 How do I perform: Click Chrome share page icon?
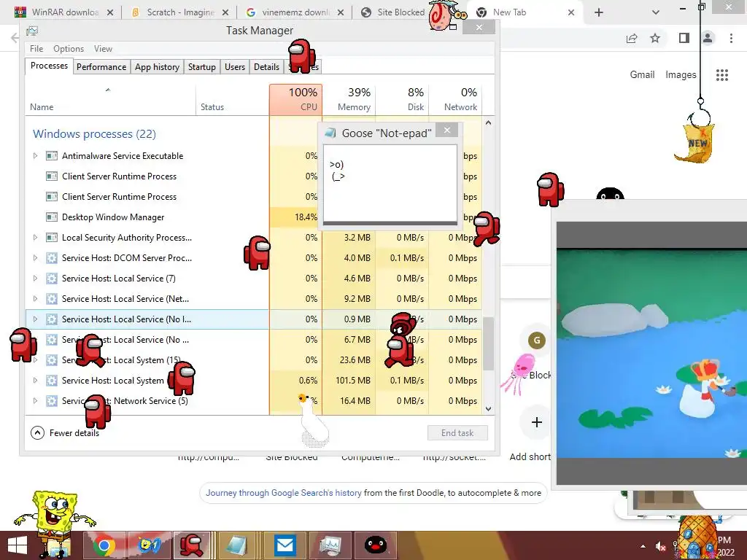632,38
